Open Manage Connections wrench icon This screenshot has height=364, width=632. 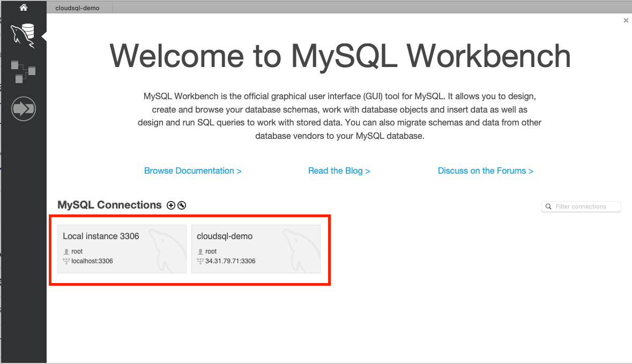click(182, 205)
